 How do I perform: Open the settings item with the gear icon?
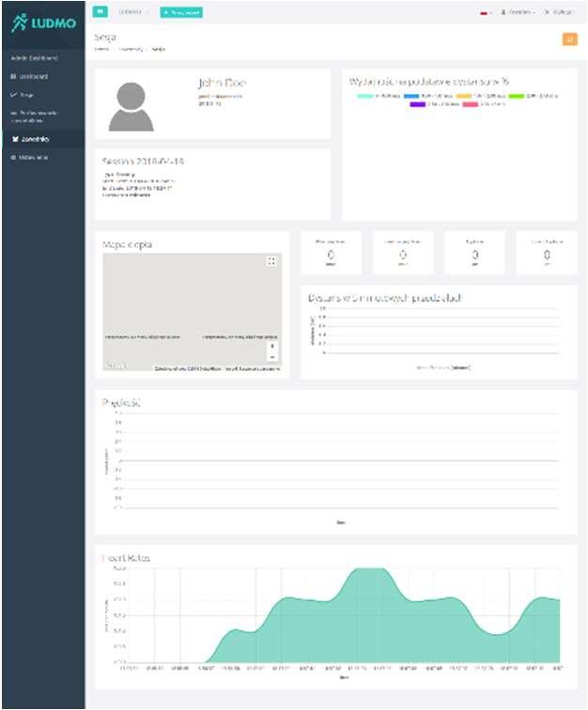coord(30,157)
